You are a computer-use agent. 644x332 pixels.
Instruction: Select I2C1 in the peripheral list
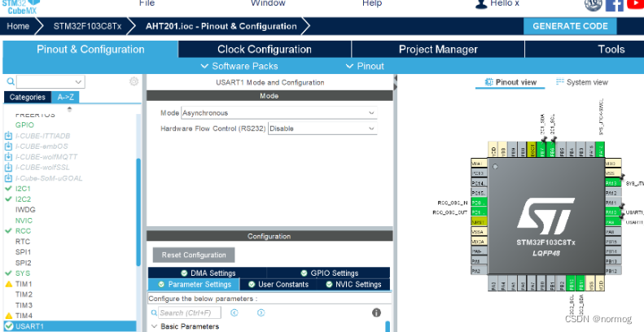tap(23, 189)
